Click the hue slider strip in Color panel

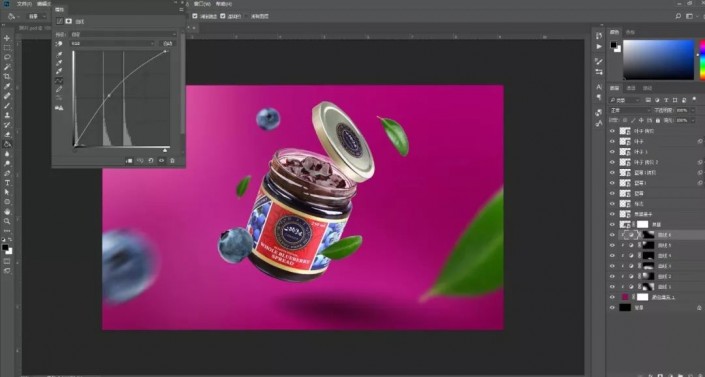pyautogui.click(x=702, y=59)
